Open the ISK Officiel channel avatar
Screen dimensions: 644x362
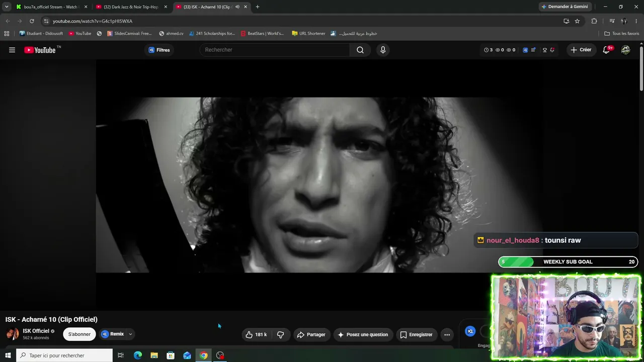(13, 334)
